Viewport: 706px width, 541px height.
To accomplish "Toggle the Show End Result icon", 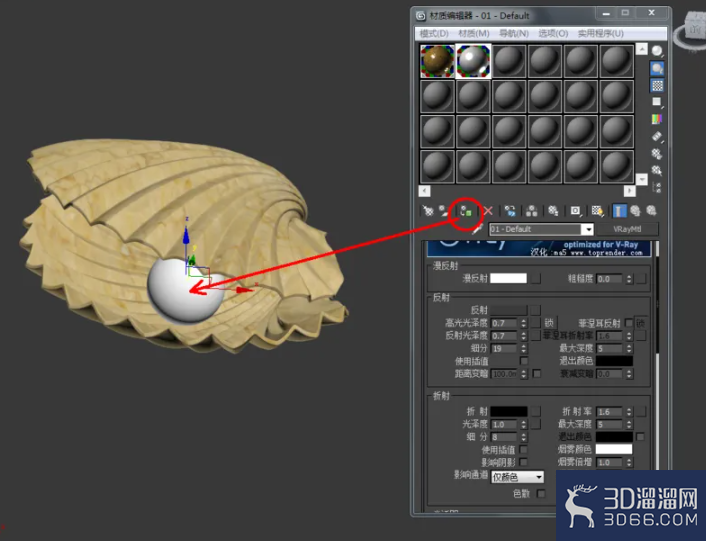I will [619, 211].
